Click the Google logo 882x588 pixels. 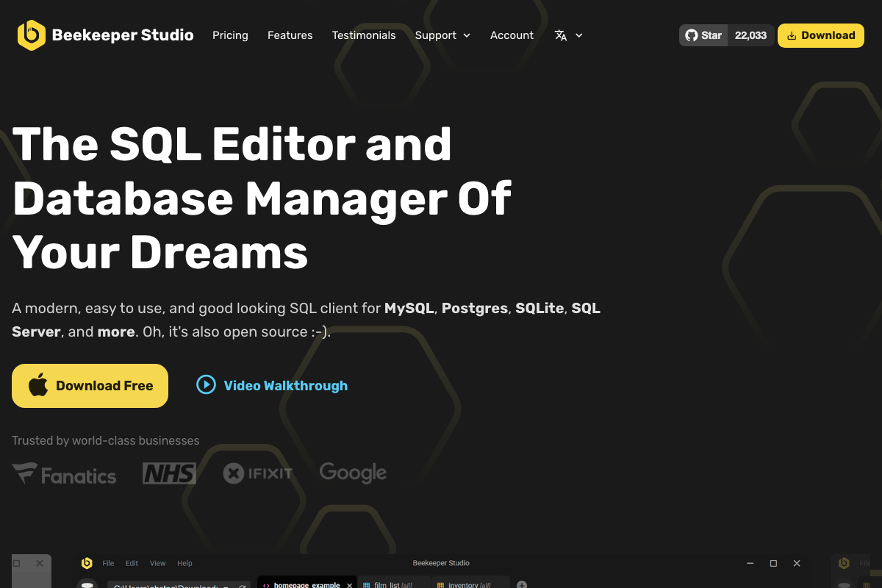point(353,473)
